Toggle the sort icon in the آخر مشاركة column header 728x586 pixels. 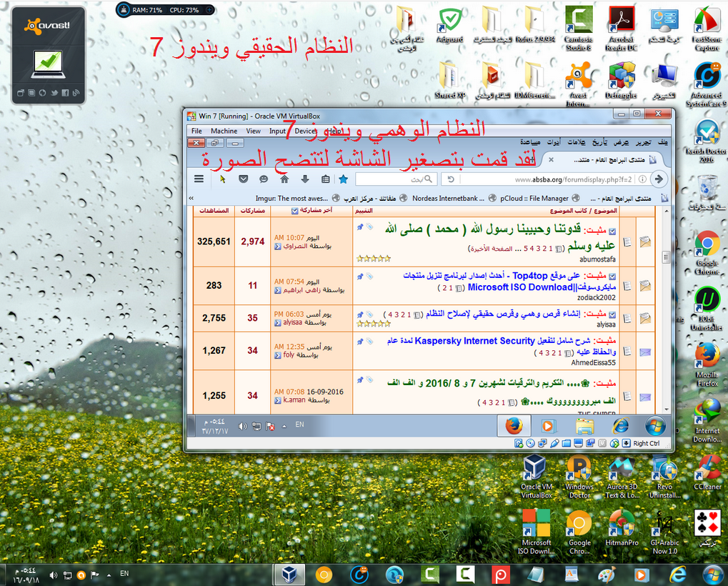pyautogui.click(x=296, y=211)
